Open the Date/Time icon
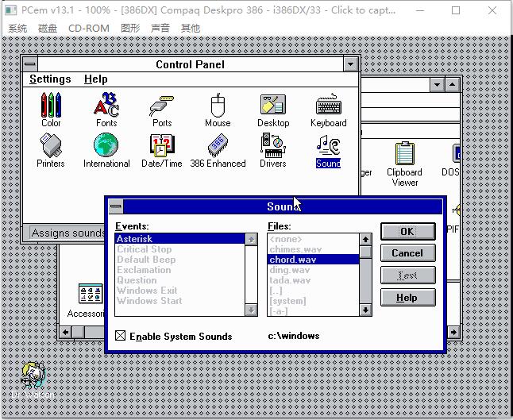Viewport: 513px width, 420px height. pyautogui.click(x=162, y=150)
